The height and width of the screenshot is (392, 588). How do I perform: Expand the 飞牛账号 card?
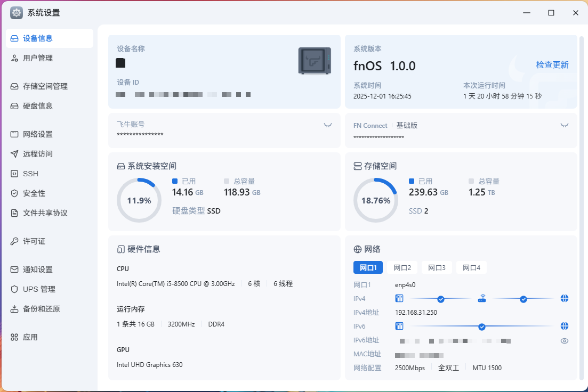[x=328, y=124]
